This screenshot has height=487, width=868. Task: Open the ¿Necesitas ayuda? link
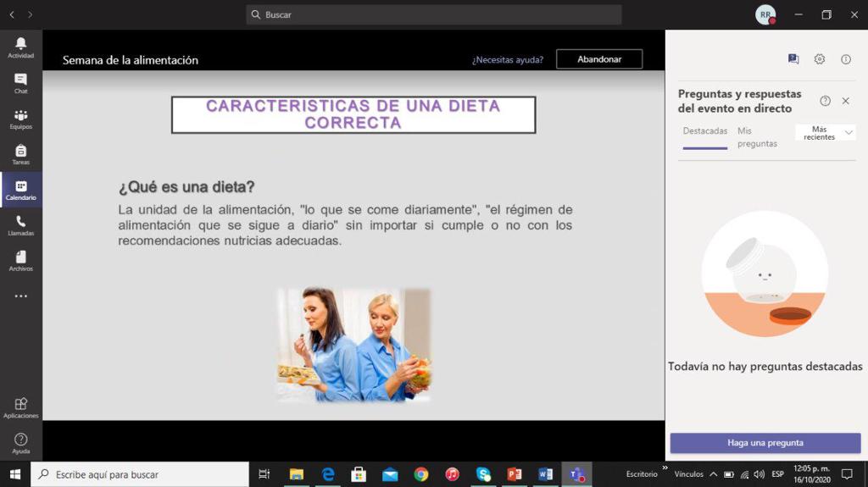click(508, 60)
